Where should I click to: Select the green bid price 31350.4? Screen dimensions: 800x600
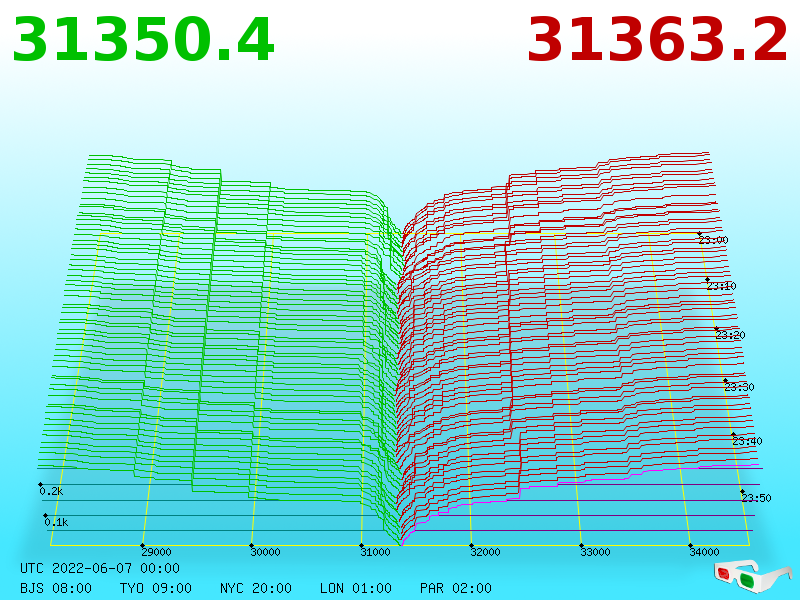click(x=143, y=40)
